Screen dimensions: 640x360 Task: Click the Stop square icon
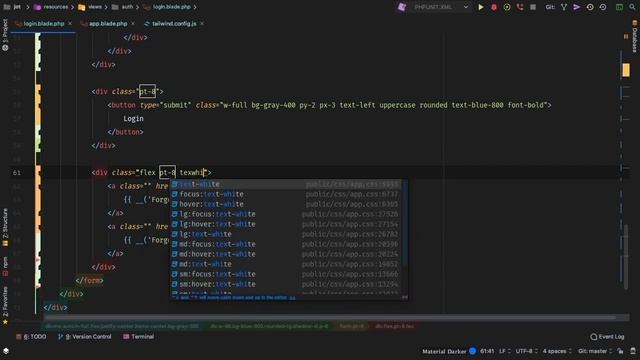click(533, 7)
